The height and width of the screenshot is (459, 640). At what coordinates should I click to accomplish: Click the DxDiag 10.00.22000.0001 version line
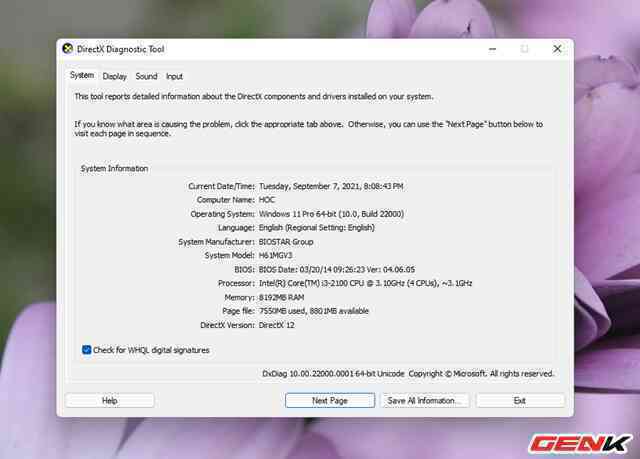click(x=408, y=374)
